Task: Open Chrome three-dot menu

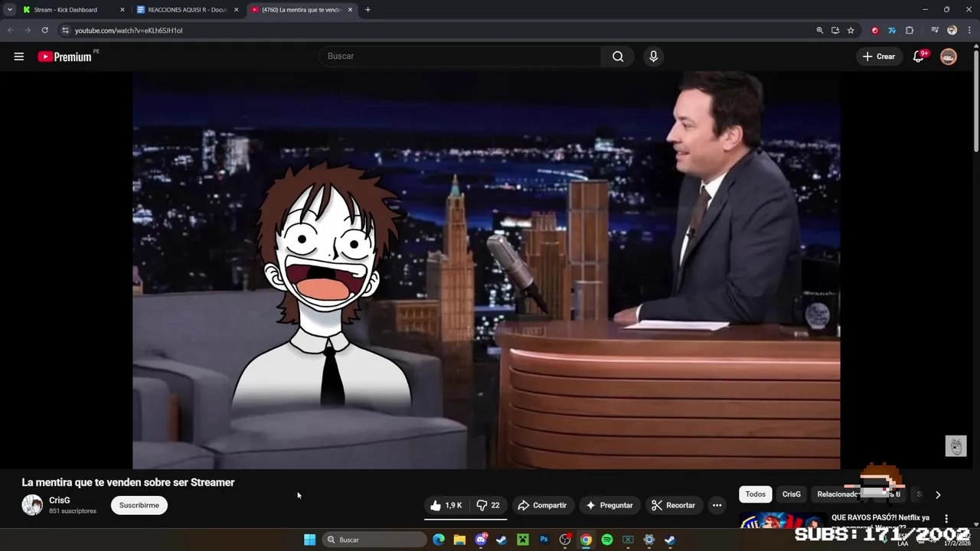Action: click(969, 31)
